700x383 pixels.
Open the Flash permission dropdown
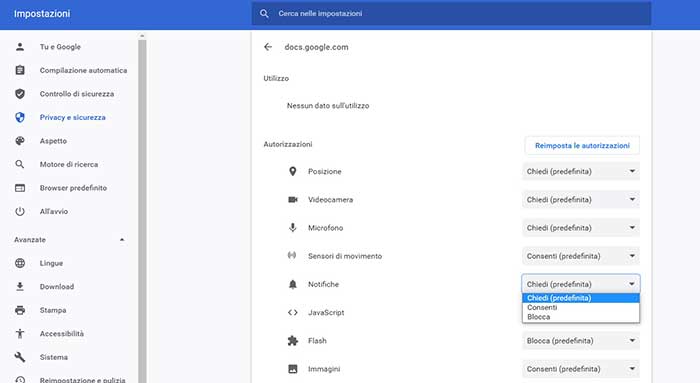pos(580,341)
